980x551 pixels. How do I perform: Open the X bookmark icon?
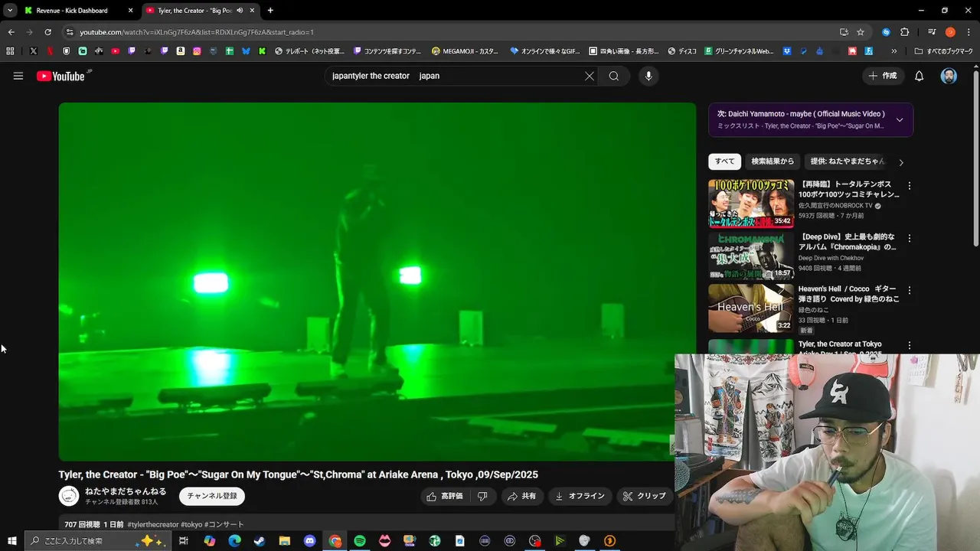click(33, 51)
